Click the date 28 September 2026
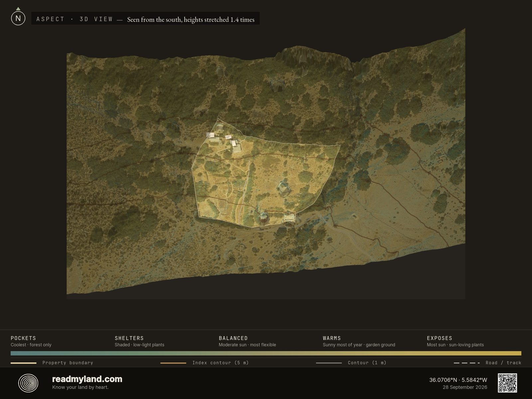532x399 pixels. 465,387
